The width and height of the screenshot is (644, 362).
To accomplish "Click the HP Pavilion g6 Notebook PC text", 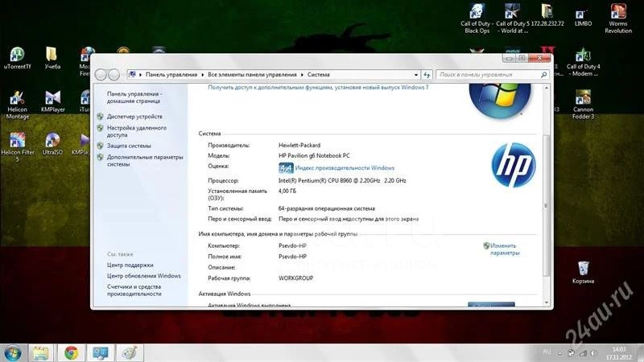I will 314,155.
